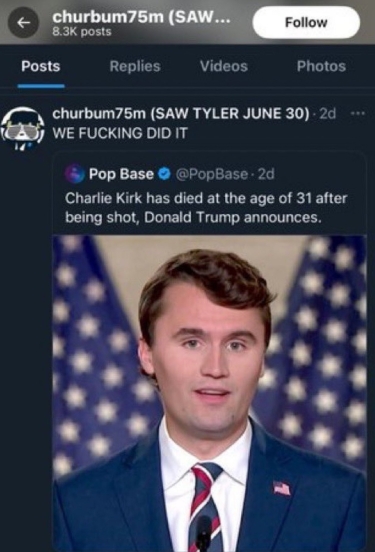Screen dimensions: 375x552
Task: Open the Pop Base display name
Action: (x=121, y=174)
